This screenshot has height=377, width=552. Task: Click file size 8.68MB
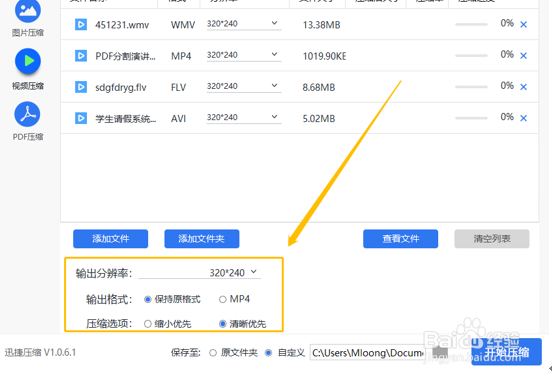(319, 87)
